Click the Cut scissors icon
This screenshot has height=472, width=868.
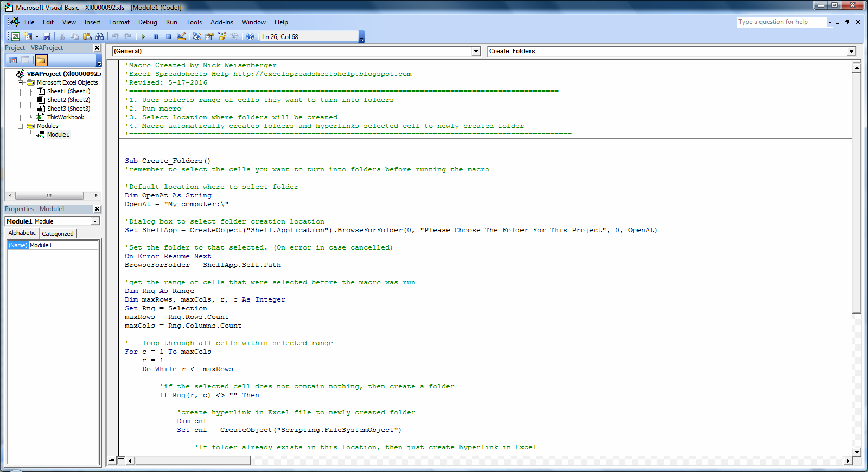tap(62, 36)
